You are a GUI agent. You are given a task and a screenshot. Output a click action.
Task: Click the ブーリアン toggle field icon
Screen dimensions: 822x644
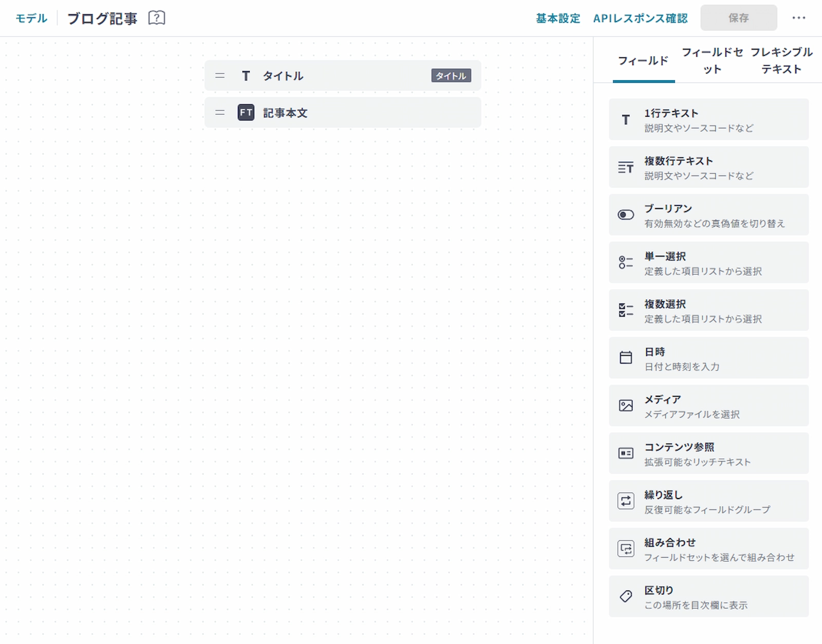625,215
